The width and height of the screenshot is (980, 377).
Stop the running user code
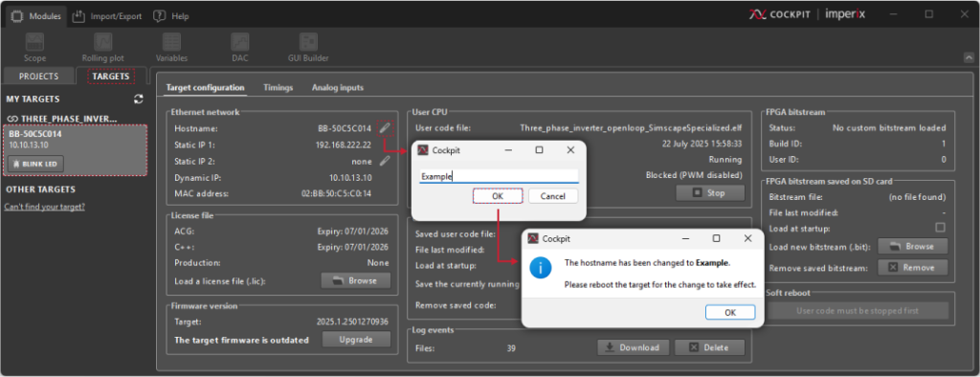click(710, 192)
